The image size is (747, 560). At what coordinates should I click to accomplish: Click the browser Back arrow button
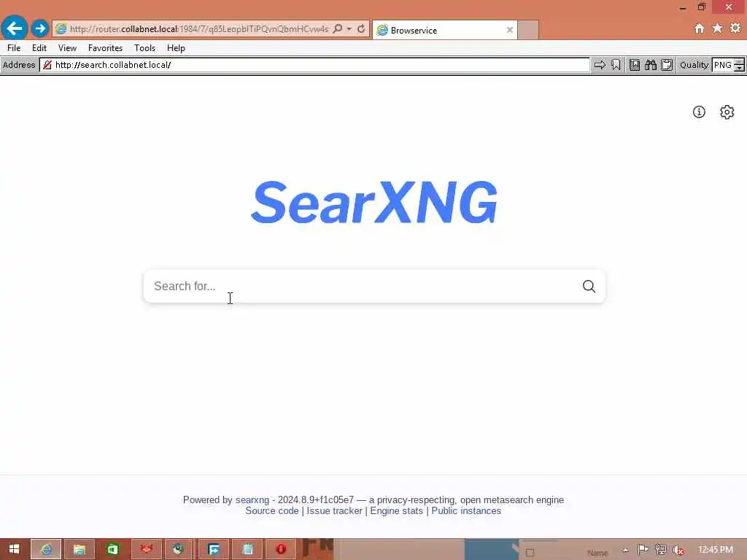pyautogui.click(x=15, y=28)
